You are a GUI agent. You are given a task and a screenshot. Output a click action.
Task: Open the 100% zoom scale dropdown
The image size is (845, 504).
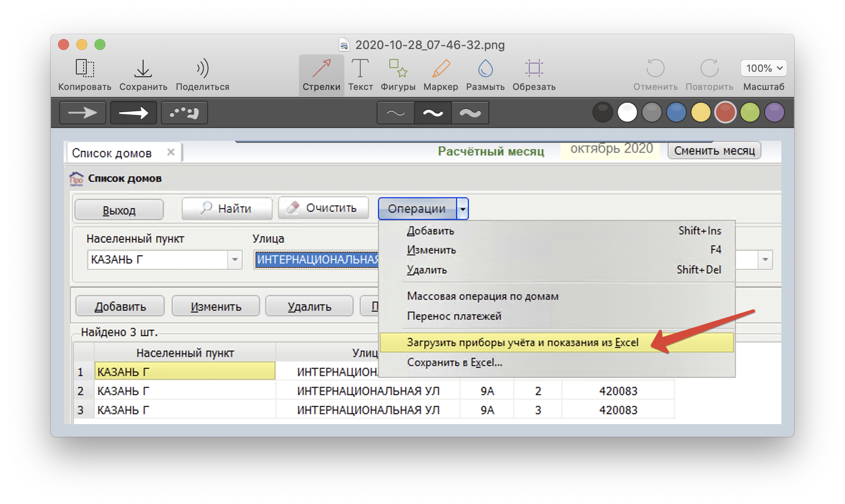pos(764,68)
